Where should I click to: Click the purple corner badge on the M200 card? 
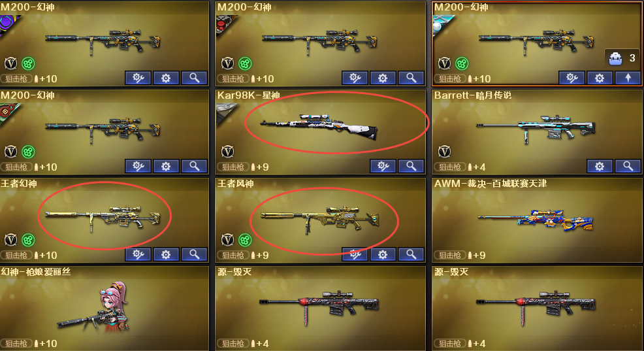click(8, 25)
